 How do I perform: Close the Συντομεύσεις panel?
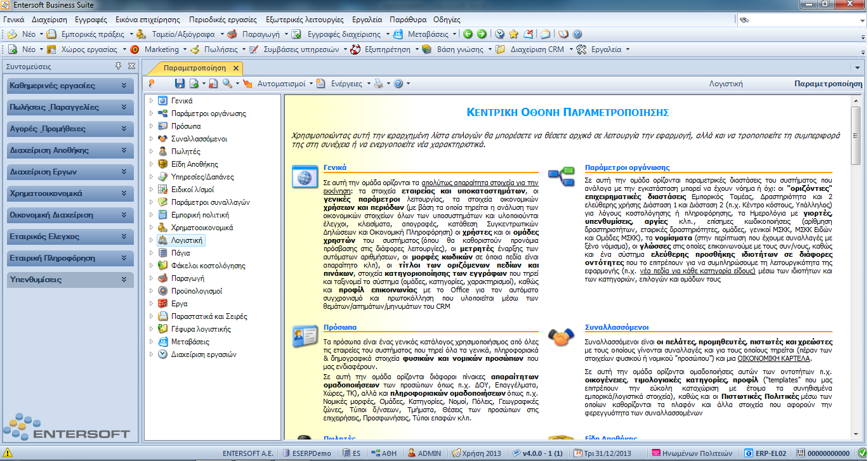point(131,66)
